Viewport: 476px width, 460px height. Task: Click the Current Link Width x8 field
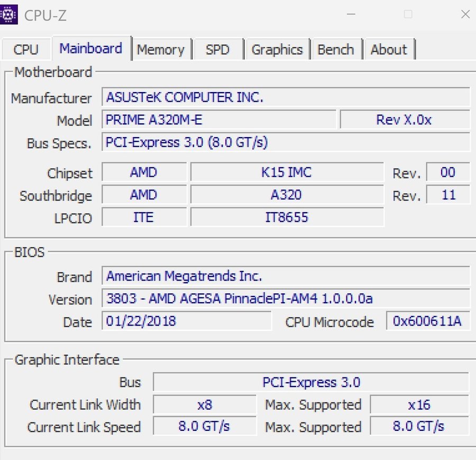point(205,405)
